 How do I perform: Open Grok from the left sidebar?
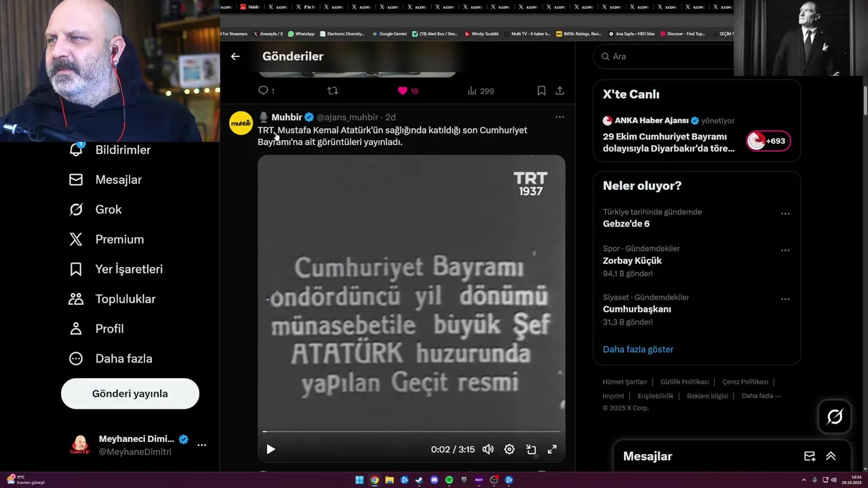pos(95,209)
